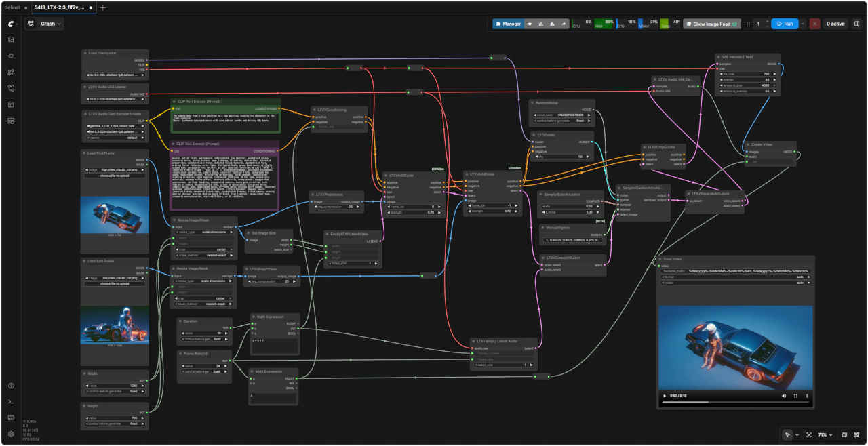Mute the video preview audio
This screenshot has height=446, width=868.
[x=784, y=396]
